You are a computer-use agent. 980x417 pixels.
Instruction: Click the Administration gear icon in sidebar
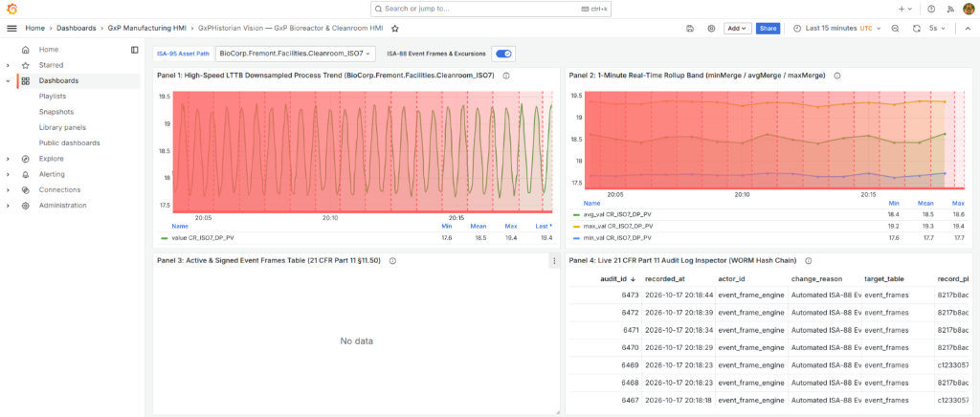(25, 206)
